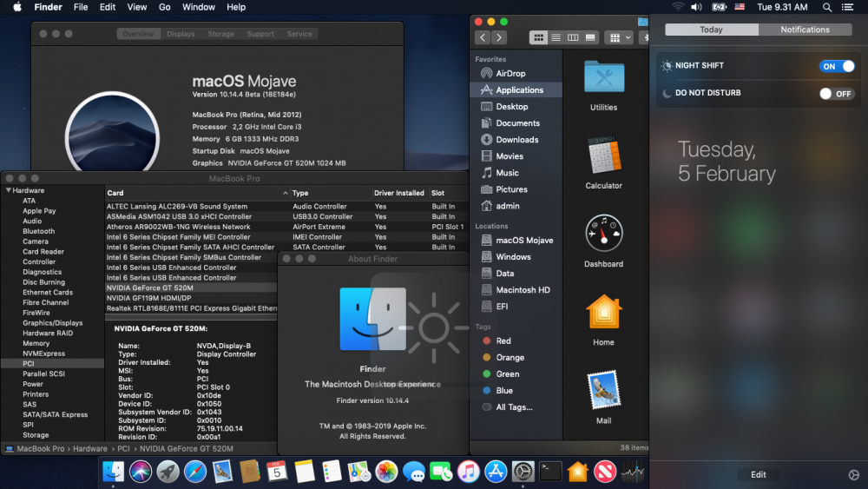
Task: Open the Go menu
Action: click(x=164, y=7)
